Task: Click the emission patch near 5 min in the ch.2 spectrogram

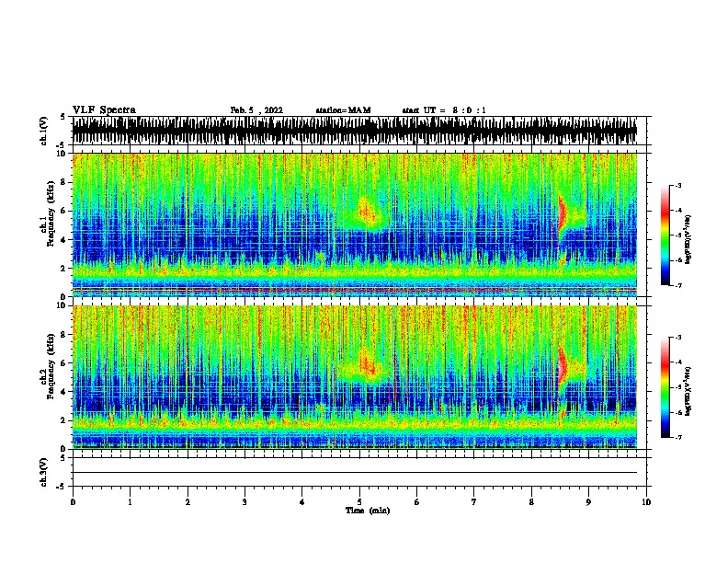Action: click(x=368, y=365)
